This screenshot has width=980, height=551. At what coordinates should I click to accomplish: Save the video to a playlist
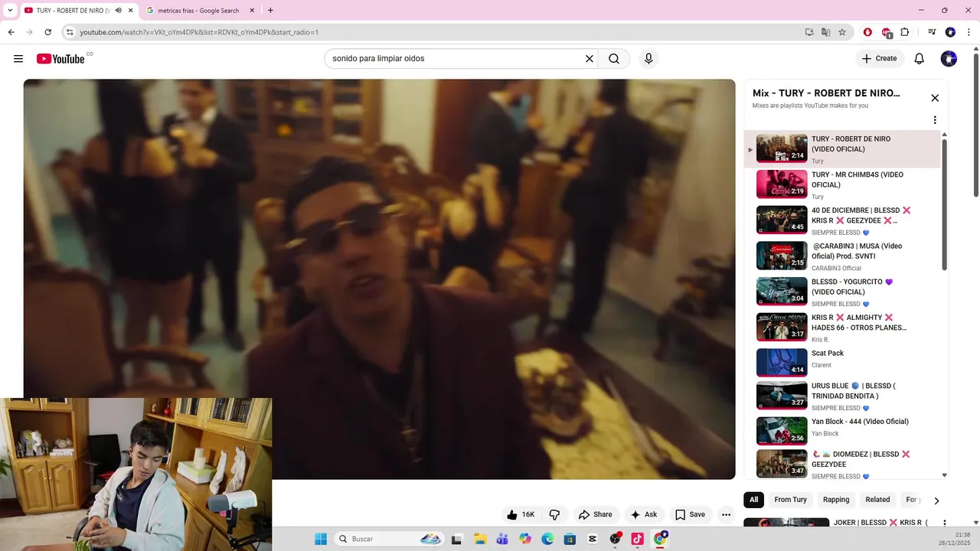(690, 514)
